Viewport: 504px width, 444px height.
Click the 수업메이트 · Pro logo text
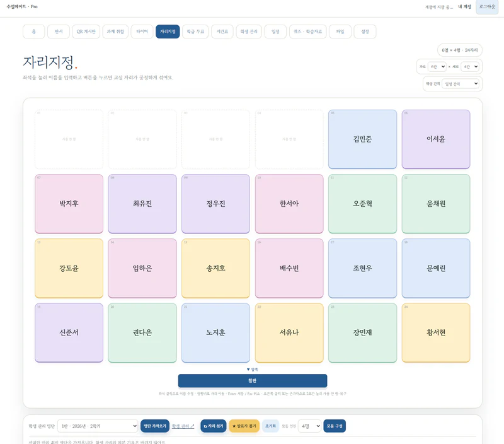pos(22,6)
